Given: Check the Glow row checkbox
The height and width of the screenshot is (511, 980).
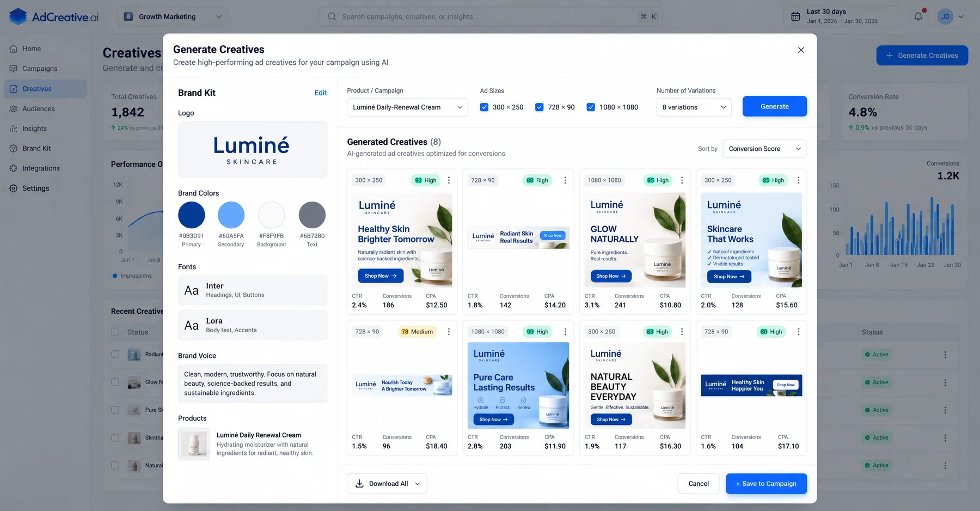Looking at the screenshot, I should tap(115, 382).
